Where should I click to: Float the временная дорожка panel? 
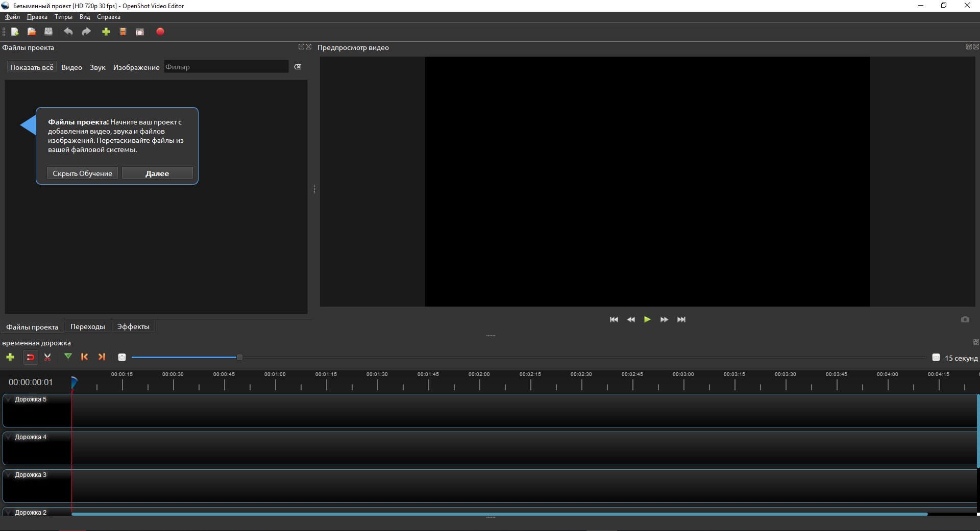[x=976, y=342]
